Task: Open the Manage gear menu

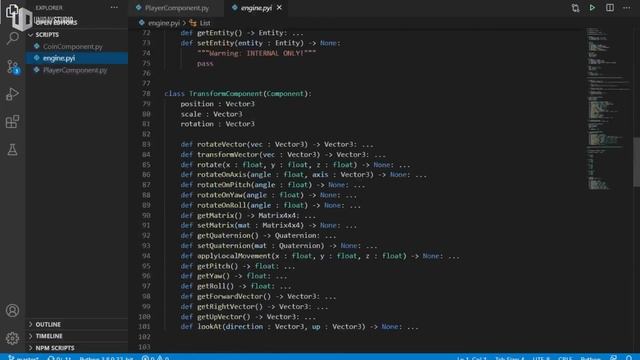Action: coord(12,338)
